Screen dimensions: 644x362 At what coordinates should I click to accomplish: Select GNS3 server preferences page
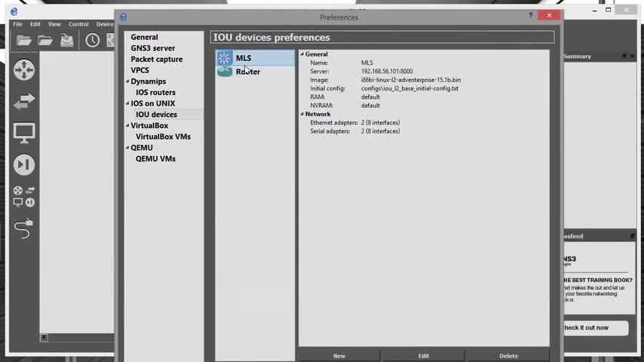tap(153, 48)
